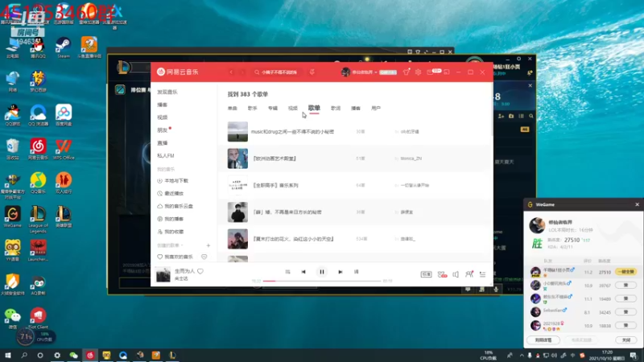Open the play queue list icon
This screenshot has width=644, height=362.
tap(482, 274)
